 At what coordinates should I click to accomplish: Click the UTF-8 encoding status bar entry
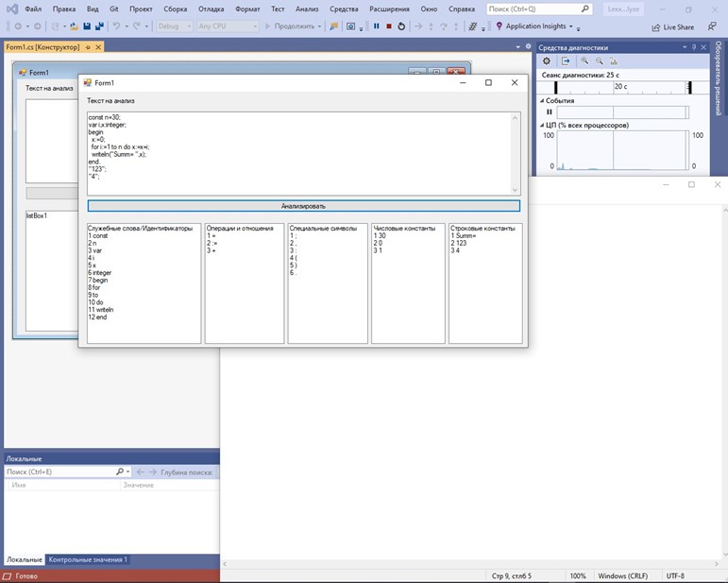tap(675, 575)
